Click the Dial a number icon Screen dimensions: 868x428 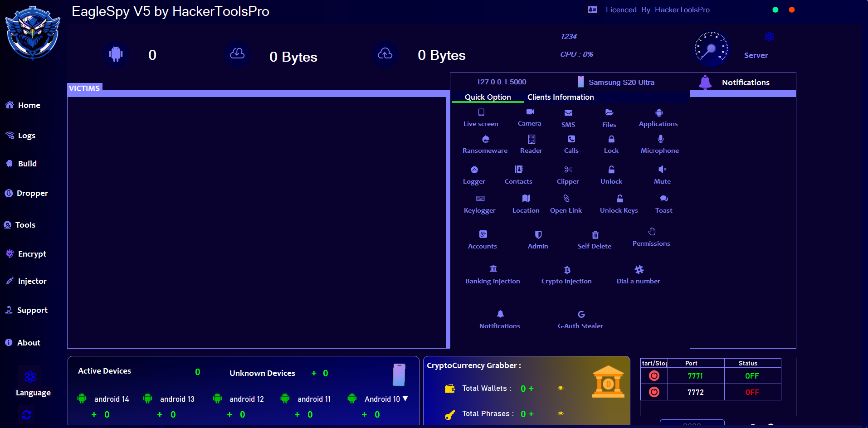coord(639,270)
